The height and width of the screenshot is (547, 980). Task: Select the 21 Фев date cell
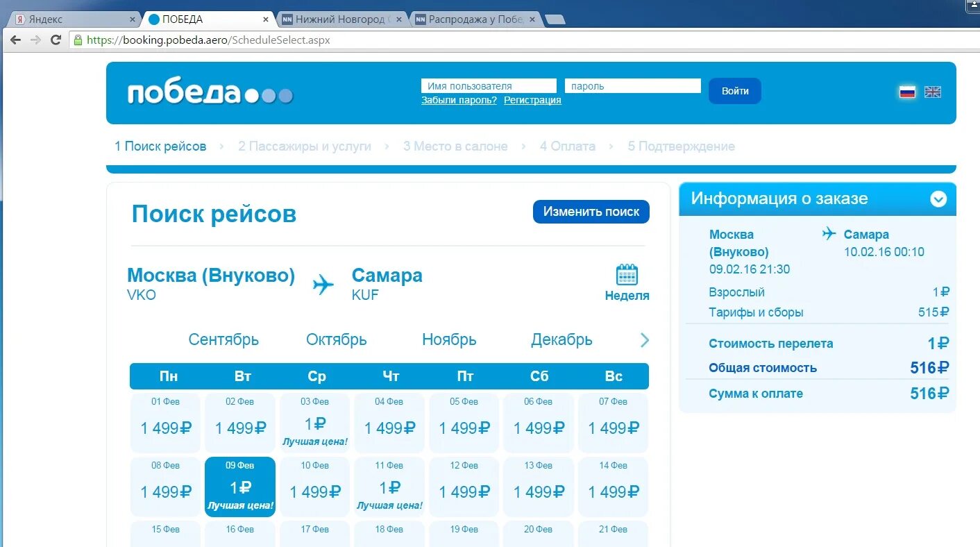click(x=614, y=534)
